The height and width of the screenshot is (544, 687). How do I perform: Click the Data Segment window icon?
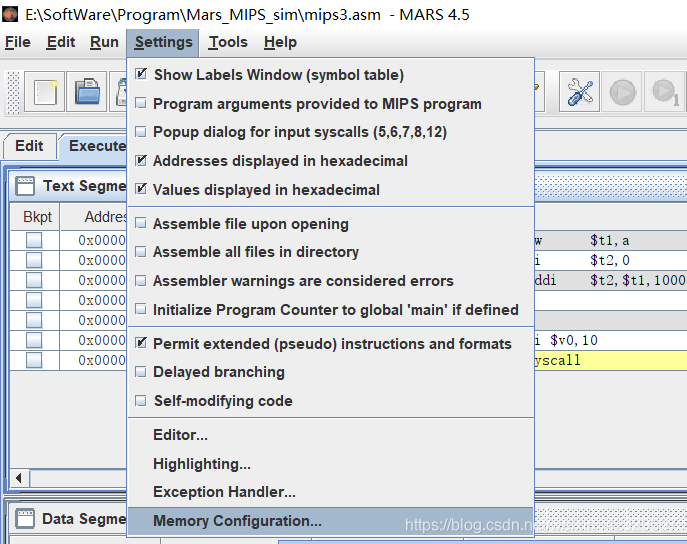pos(25,519)
